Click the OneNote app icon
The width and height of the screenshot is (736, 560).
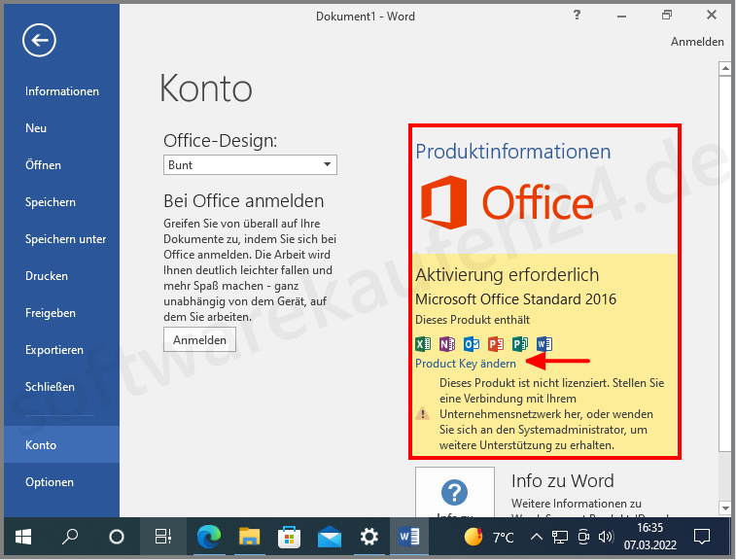tap(447, 344)
